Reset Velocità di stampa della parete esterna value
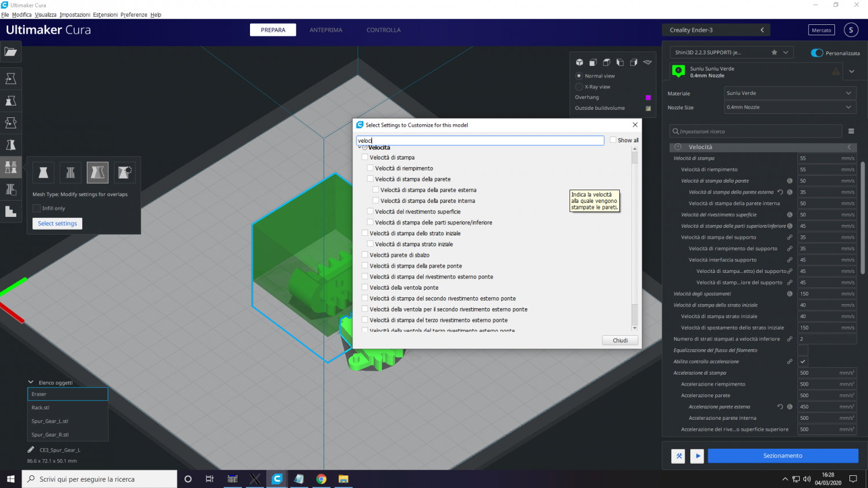 [x=780, y=192]
